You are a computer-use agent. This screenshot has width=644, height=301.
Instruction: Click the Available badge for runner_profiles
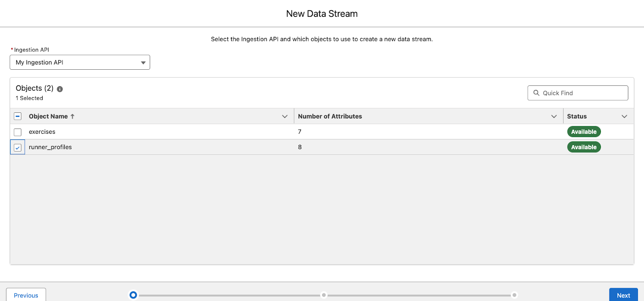tap(584, 147)
